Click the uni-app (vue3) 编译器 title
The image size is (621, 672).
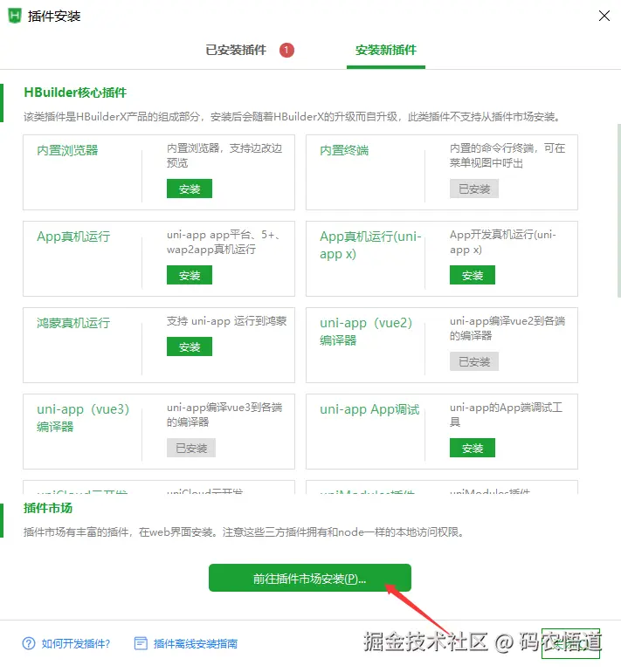pyautogui.click(x=83, y=417)
